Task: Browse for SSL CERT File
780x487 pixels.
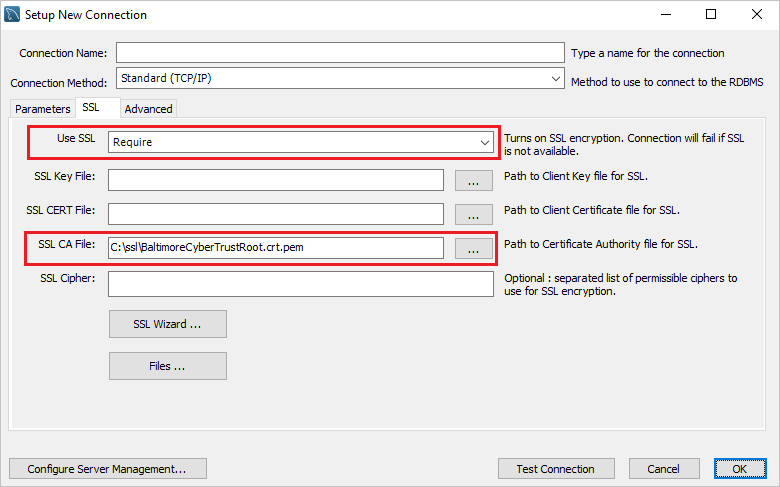Action: pyautogui.click(x=474, y=214)
